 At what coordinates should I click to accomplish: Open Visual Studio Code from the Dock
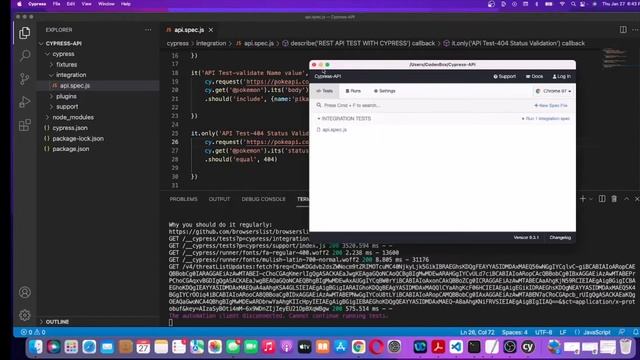click(456, 347)
